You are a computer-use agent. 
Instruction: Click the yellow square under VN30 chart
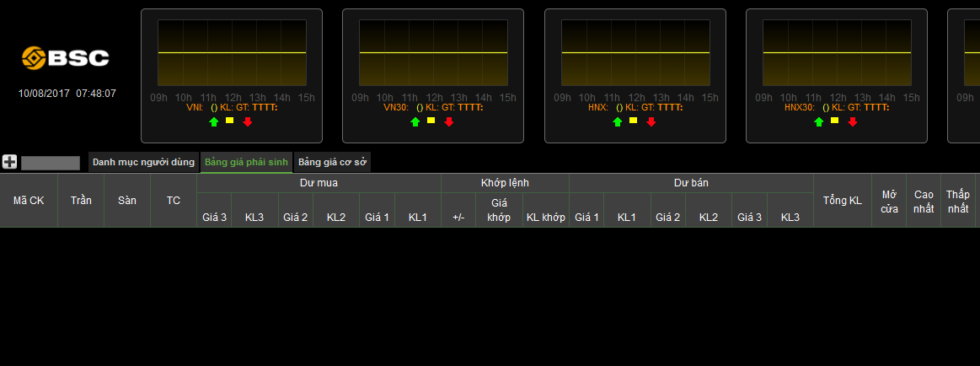431,121
